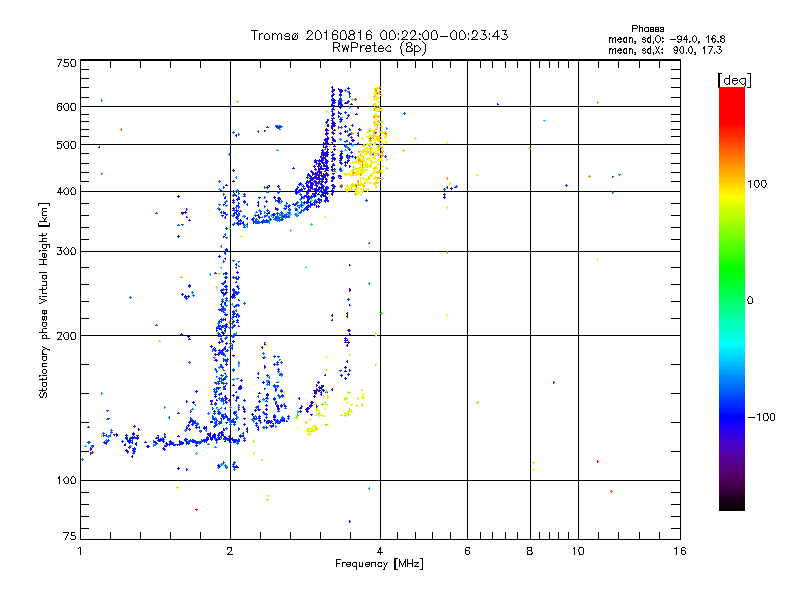Click the Phases statistics header text
The height and width of the screenshot is (600, 800).
point(647,29)
